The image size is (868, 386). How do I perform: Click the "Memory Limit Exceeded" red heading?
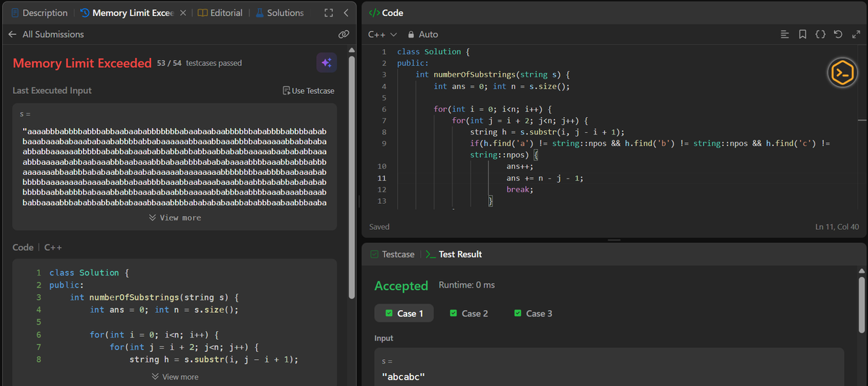point(82,63)
